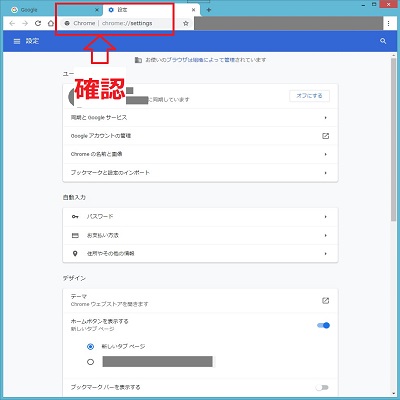Close the 設定 settings tab
Image resolution: width=400 pixels, height=400 pixels.
(x=193, y=10)
